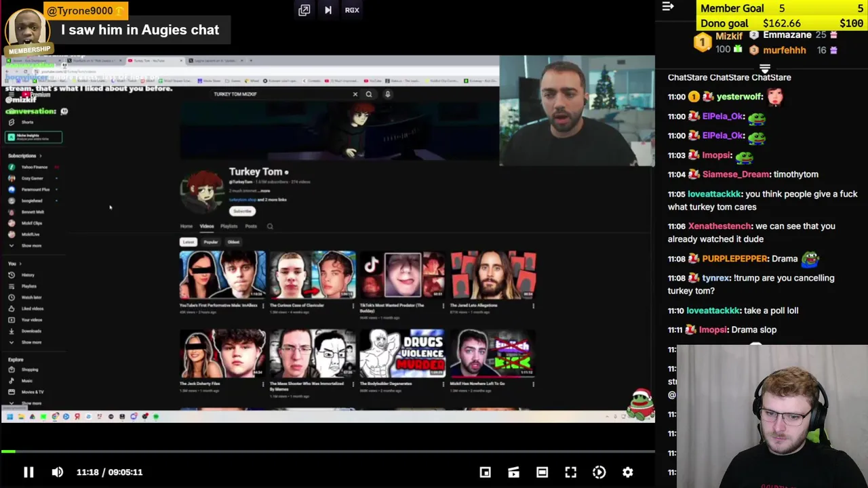The height and width of the screenshot is (488, 868).
Task: Open The Bodybuilder Degenerates video thumbnail
Action: [x=403, y=353]
